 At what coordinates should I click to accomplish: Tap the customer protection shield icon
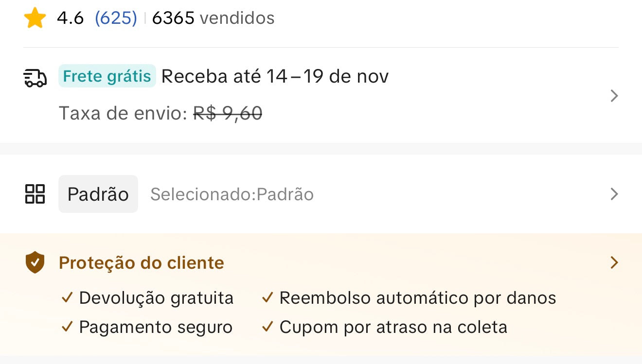[35, 263]
